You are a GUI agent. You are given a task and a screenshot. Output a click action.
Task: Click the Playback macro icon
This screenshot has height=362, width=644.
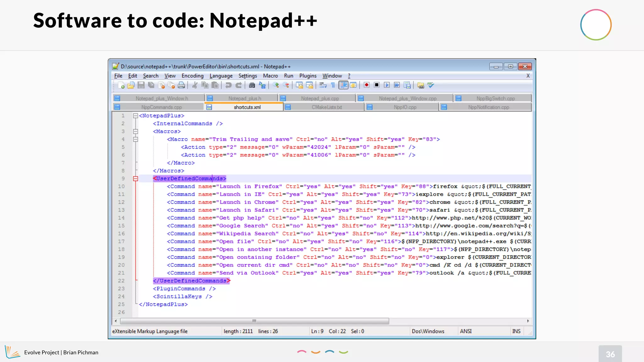[x=387, y=85]
